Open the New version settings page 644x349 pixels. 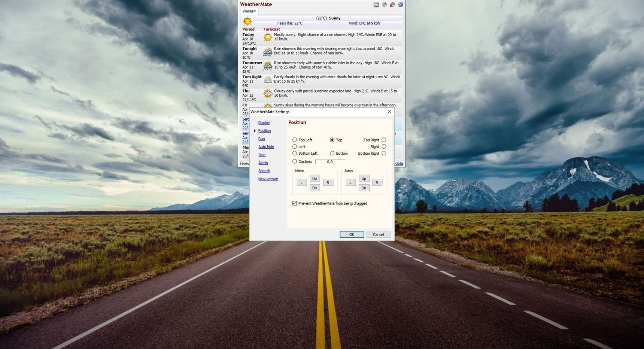(268, 179)
